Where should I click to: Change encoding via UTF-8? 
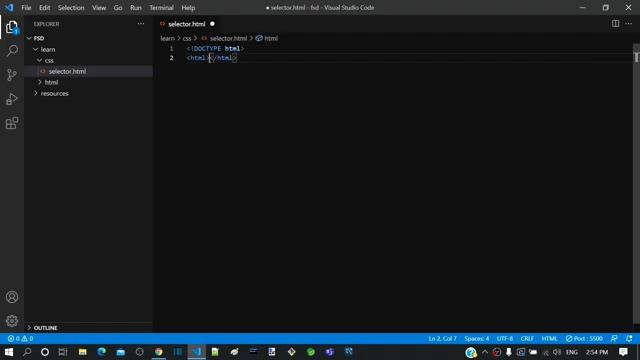click(505, 339)
